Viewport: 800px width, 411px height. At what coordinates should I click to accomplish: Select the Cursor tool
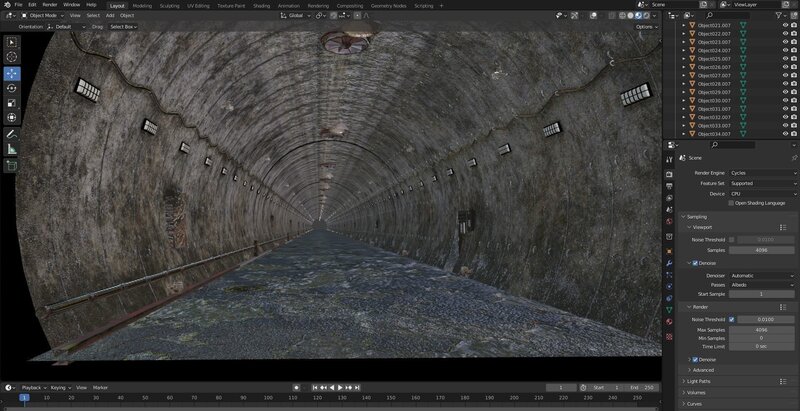tap(12, 57)
